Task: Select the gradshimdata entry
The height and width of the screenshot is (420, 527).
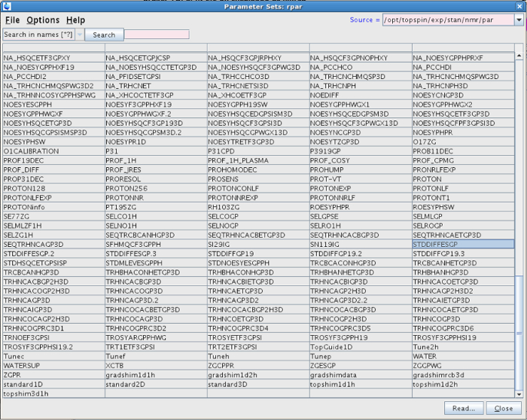Action: (361, 375)
